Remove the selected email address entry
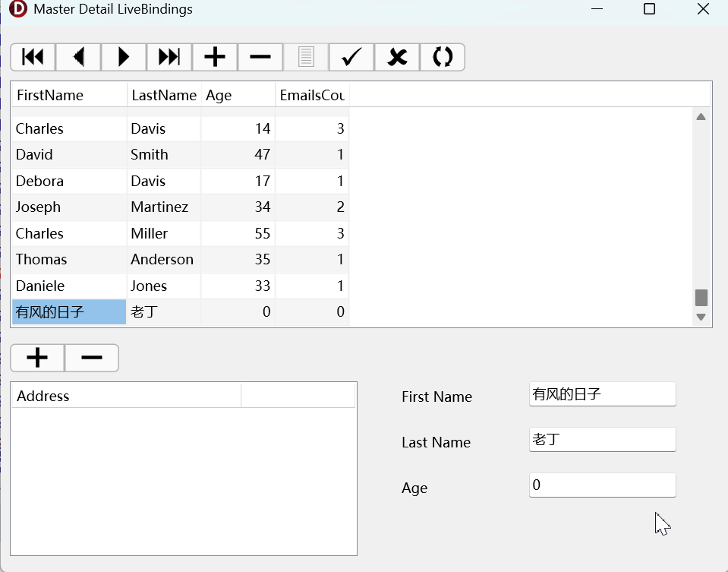Screen dimensions: 728x572 tap(92, 358)
